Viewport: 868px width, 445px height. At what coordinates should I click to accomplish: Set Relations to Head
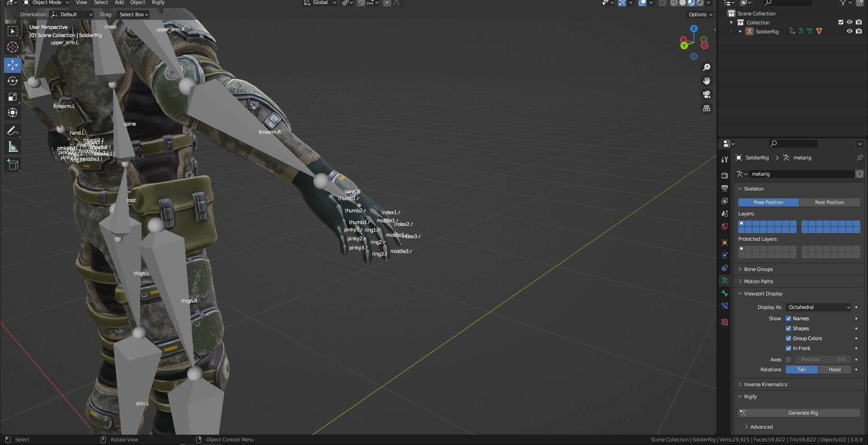pyautogui.click(x=835, y=370)
